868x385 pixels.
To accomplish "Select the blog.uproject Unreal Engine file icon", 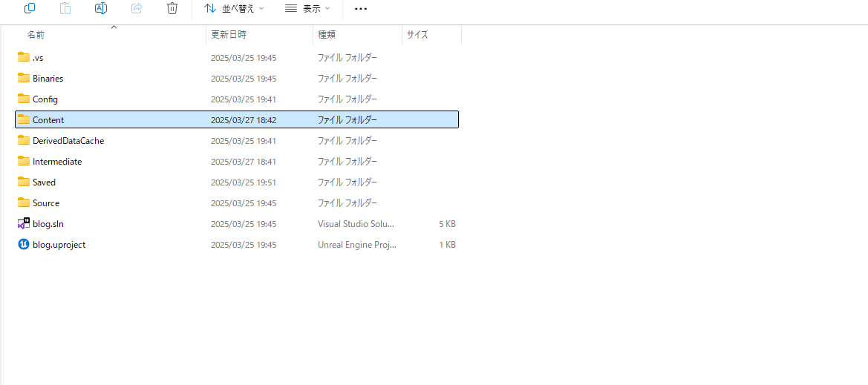I will click(24, 244).
